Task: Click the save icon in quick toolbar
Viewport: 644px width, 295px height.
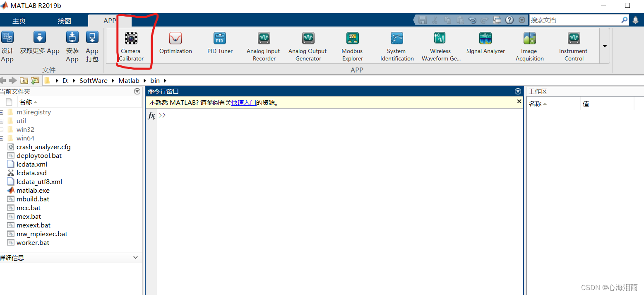Action: pyautogui.click(x=422, y=20)
